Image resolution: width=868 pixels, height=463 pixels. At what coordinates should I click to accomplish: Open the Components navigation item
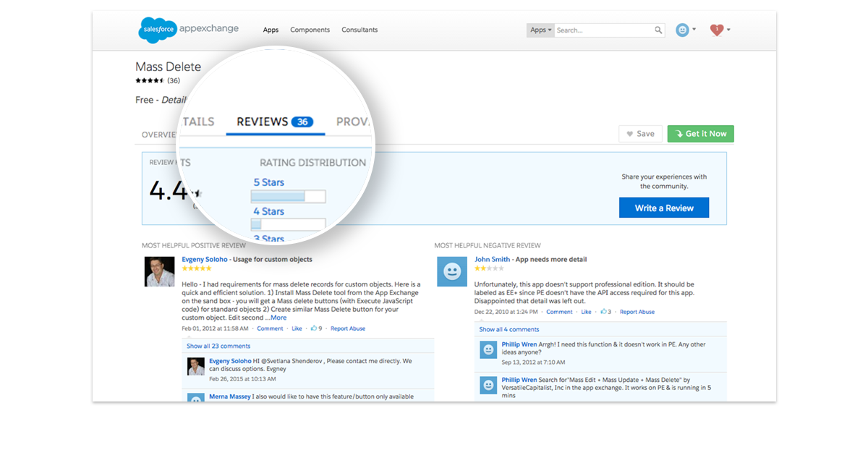click(x=310, y=30)
